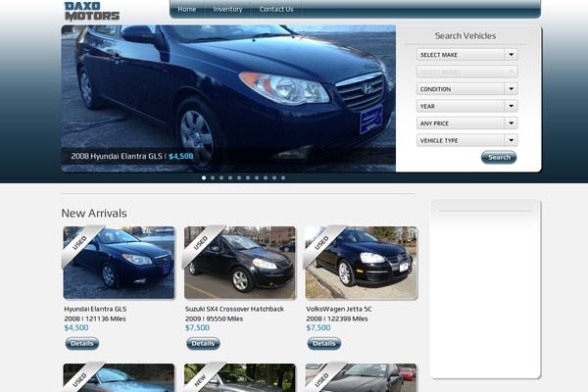
Task: Open the Home menu item
Action: [x=187, y=9]
